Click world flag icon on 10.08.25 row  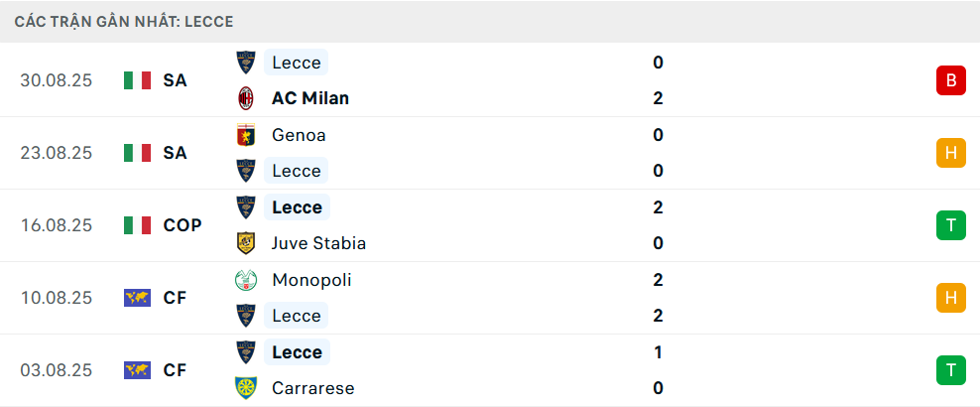[x=137, y=298]
